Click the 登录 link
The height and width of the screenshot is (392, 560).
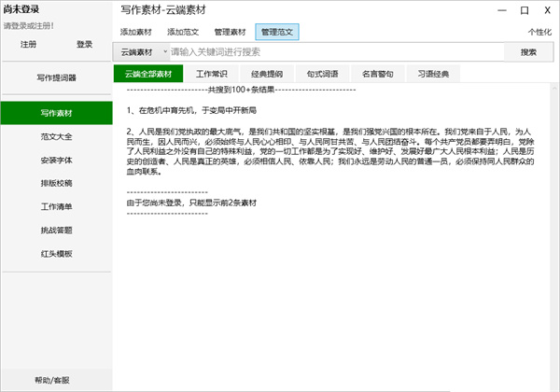pyautogui.click(x=85, y=44)
